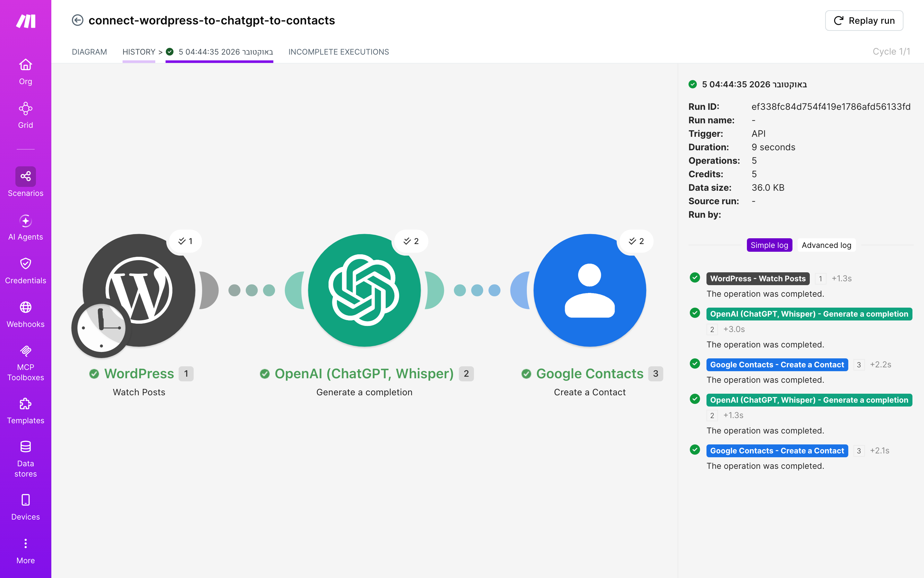Click the Make logo in the sidebar

(x=26, y=21)
